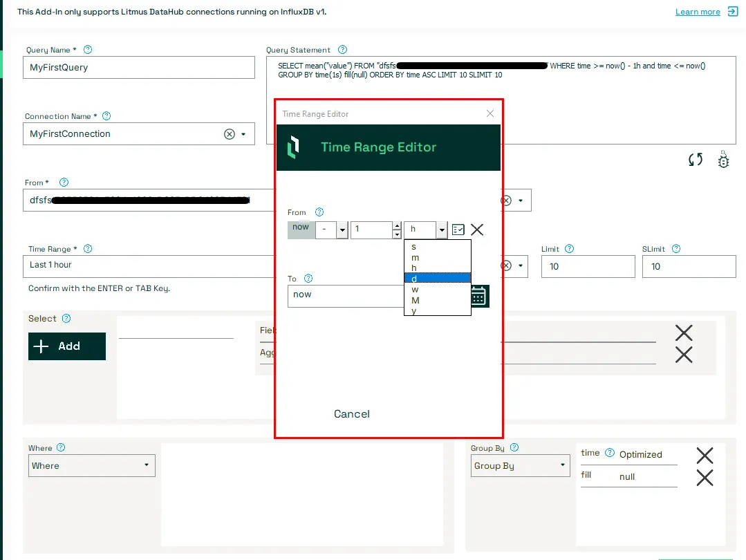Choose the highlighted d unit option

(x=437, y=279)
